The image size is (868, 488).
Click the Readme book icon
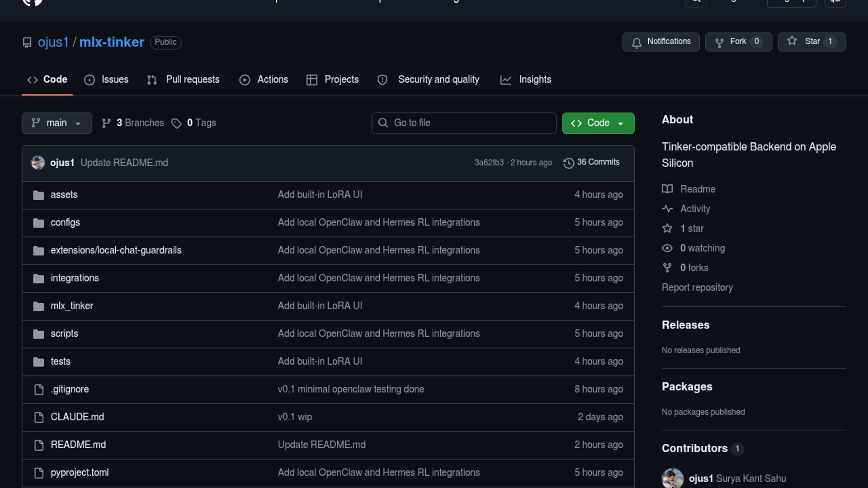667,189
